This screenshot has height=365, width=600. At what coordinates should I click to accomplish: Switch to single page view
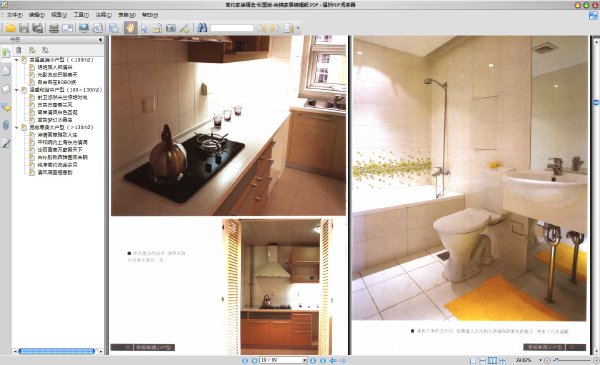[473, 361]
